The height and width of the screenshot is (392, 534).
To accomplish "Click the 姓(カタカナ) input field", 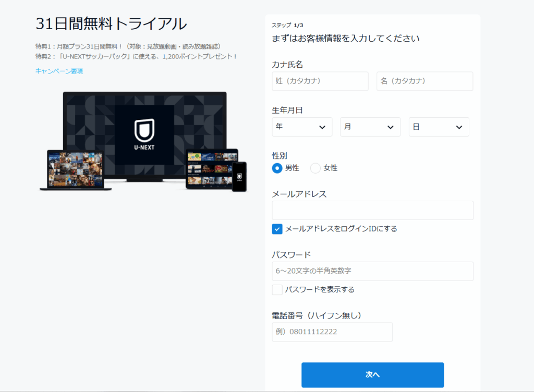I will (320, 81).
